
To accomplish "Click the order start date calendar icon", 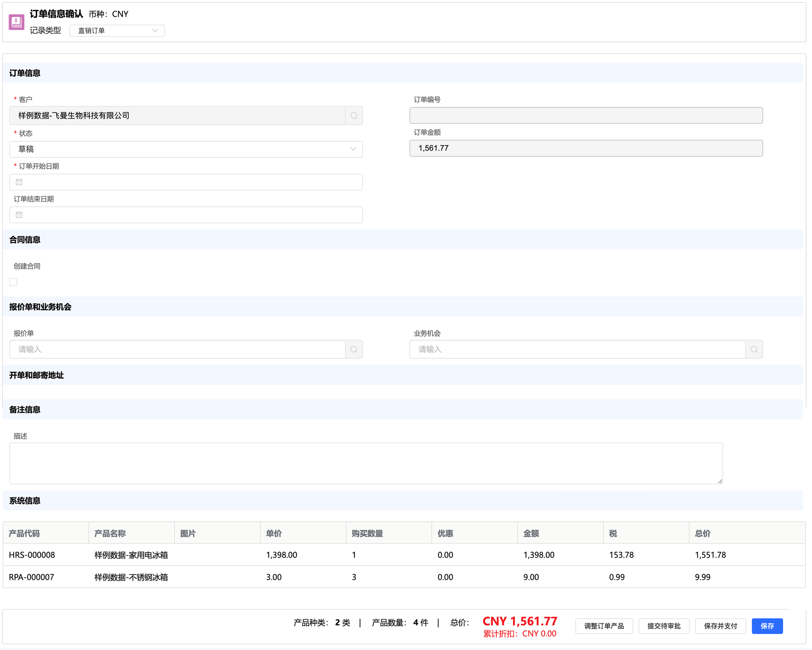I will [19, 182].
